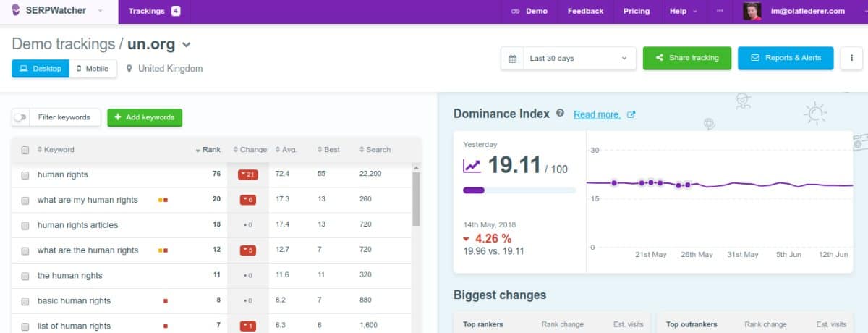Open the three-dots more menu in top bar

click(x=719, y=11)
